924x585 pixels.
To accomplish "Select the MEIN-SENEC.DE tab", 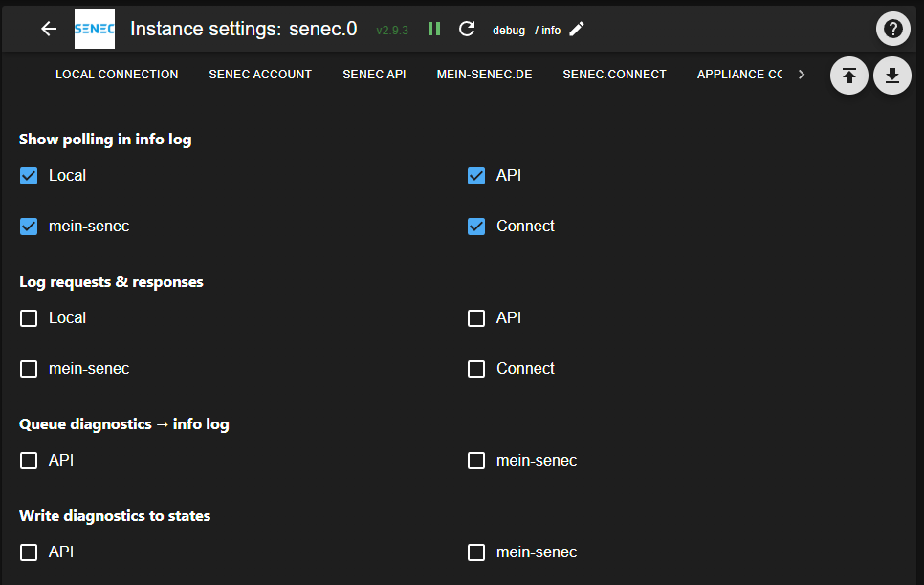I will tap(484, 75).
